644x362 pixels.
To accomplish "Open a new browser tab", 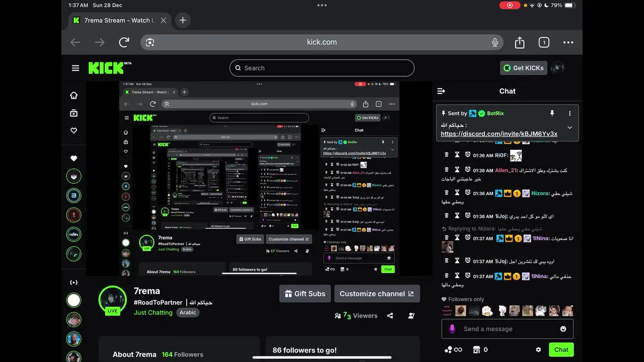I will click(x=183, y=20).
